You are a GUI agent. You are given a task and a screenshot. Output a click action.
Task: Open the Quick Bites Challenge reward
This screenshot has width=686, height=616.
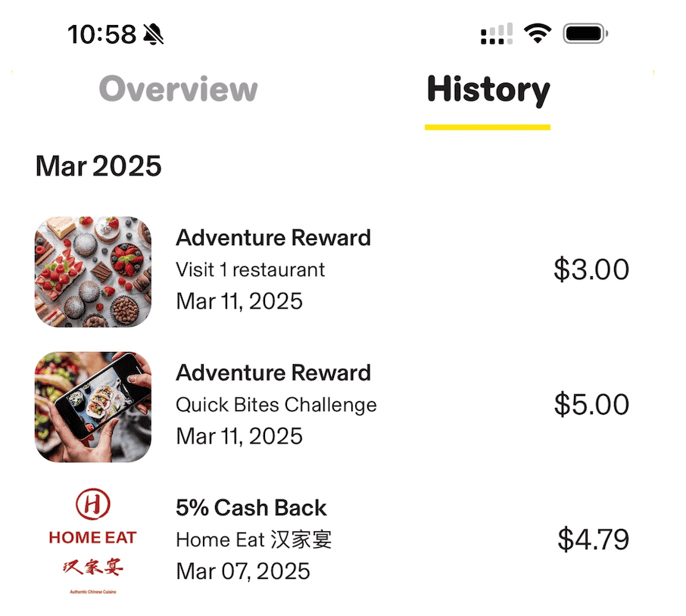[x=276, y=405]
